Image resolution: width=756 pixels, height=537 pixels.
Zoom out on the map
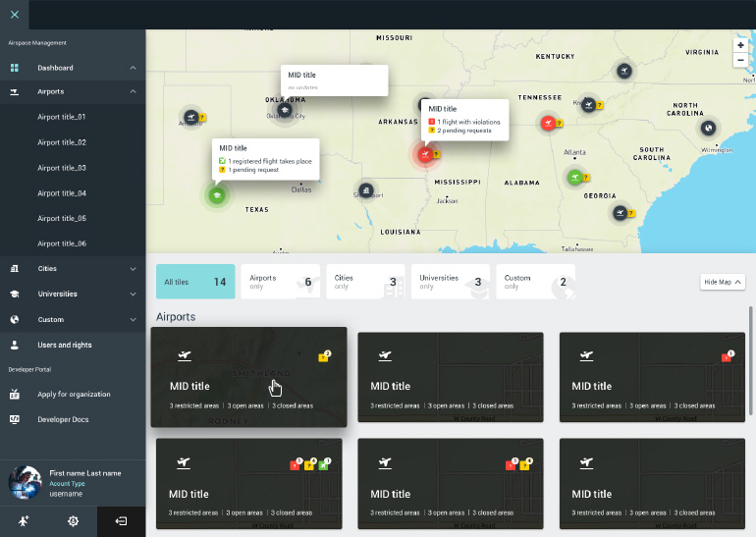[x=740, y=60]
